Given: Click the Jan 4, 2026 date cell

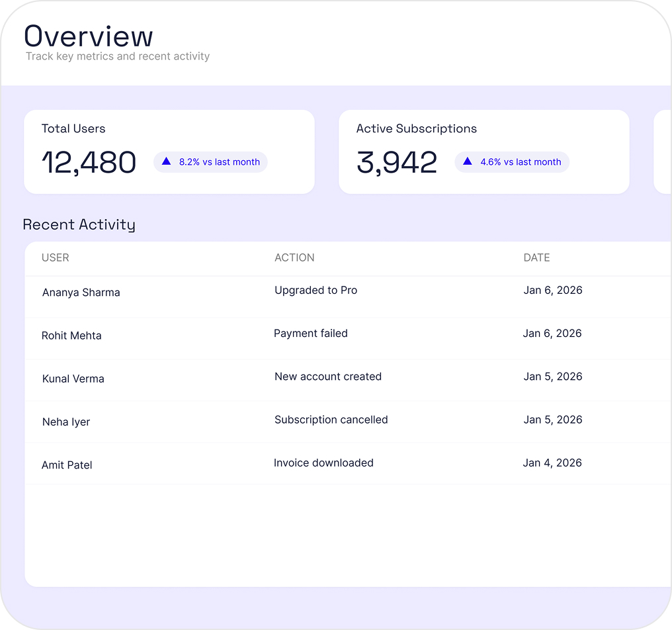Looking at the screenshot, I should coord(552,463).
